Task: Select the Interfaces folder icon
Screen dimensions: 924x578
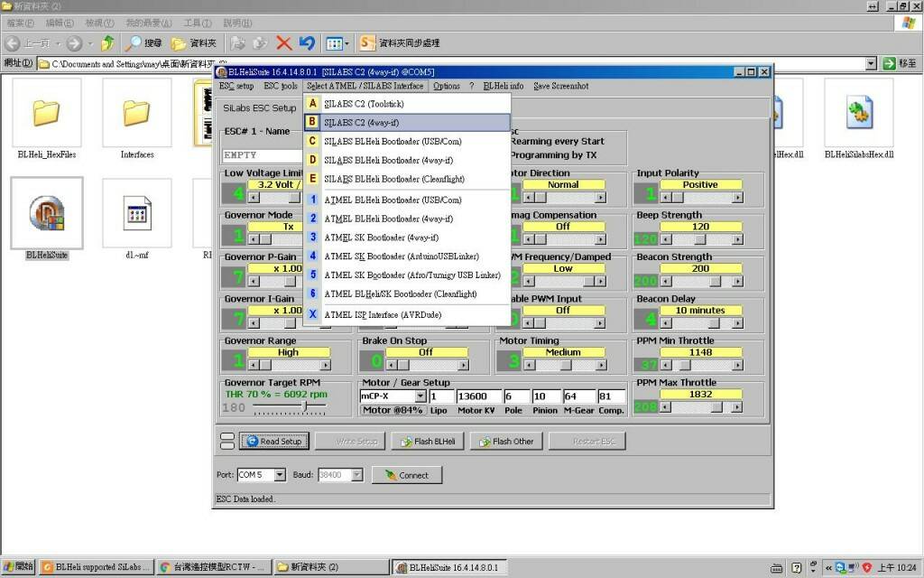Action: (x=137, y=113)
